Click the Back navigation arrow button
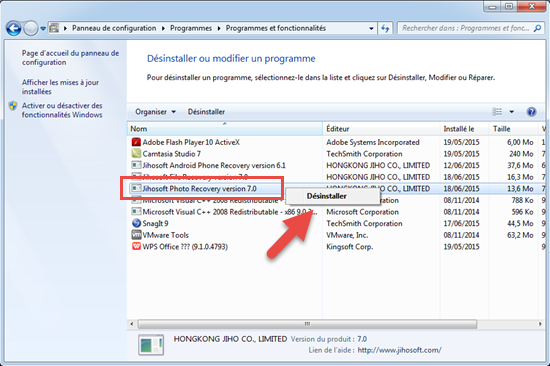This screenshot has width=550, height=366. pyautogui.click(x=14, y=28)
